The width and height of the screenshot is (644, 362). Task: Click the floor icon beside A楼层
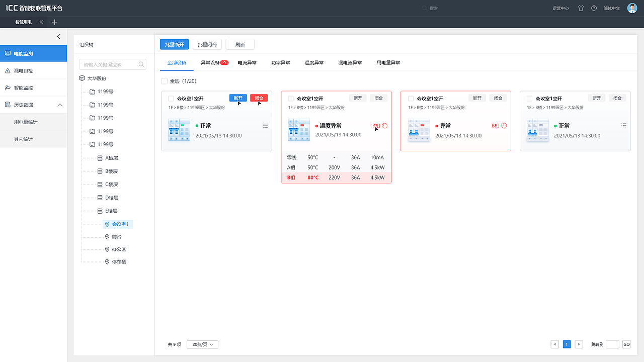pyautogui.click(x=100, y=158)
